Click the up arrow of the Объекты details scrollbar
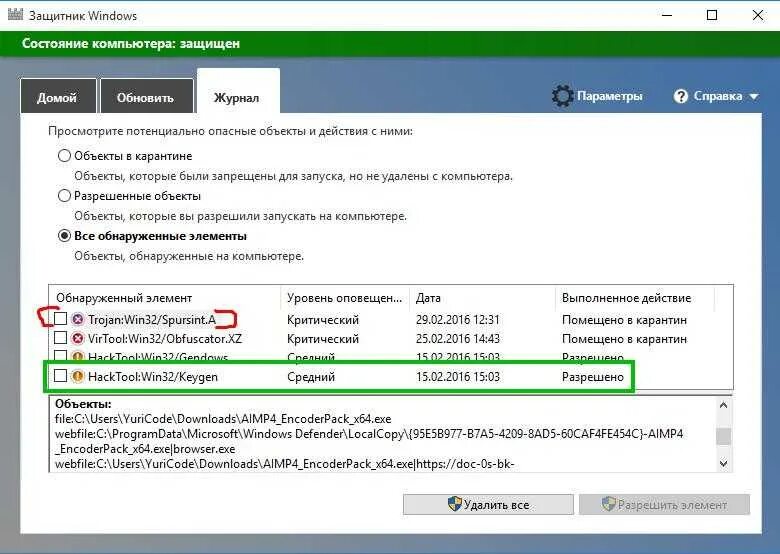Screen dimensions: 780x554 point(724,405)
